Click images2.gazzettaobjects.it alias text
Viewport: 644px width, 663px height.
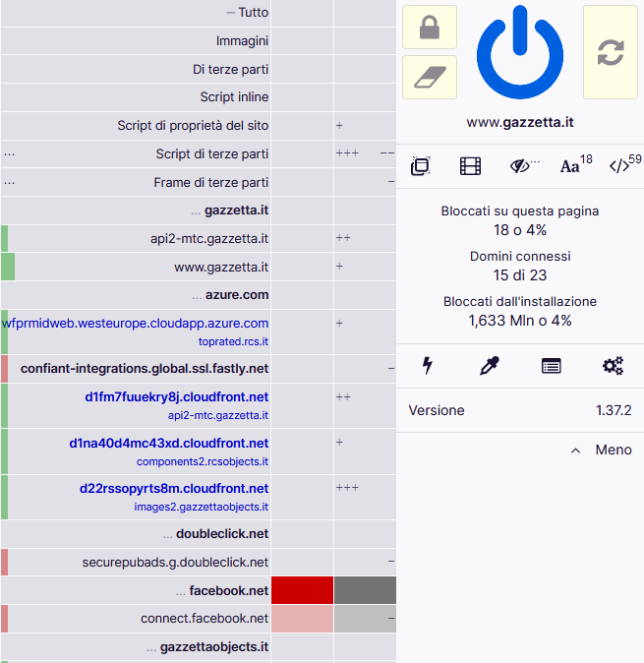(201, 507)
